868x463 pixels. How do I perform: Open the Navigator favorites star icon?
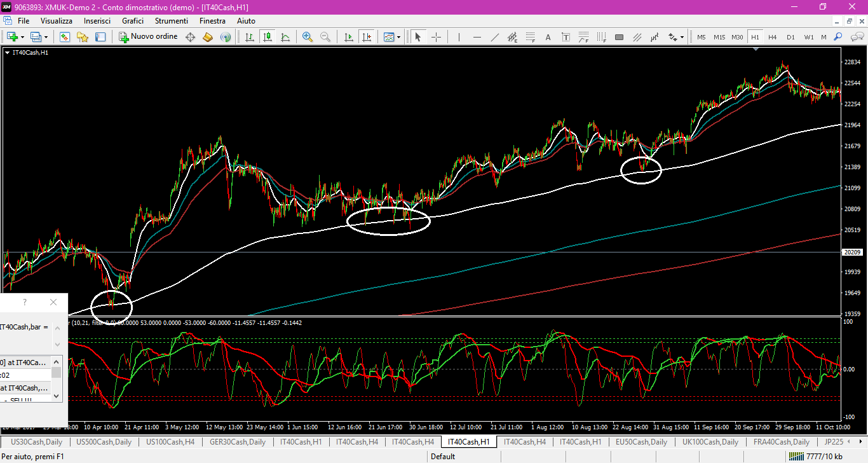click(83, 37)
